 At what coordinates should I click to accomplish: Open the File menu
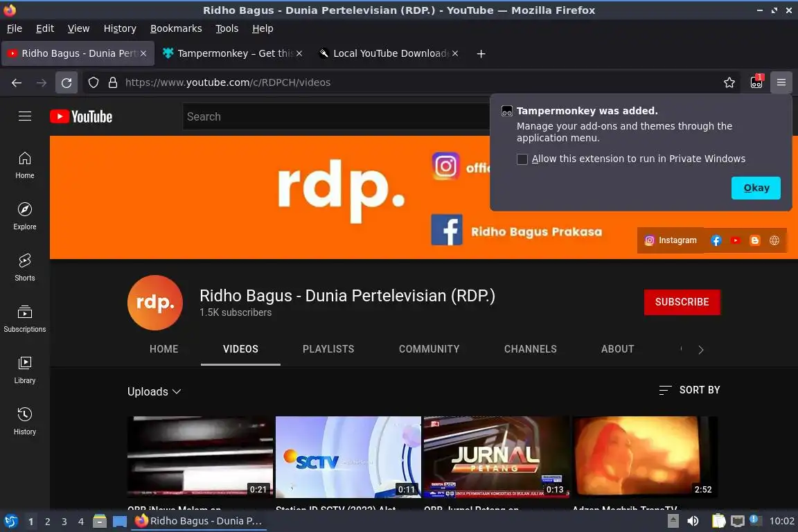pyautogui.click(x=15, y=28)
